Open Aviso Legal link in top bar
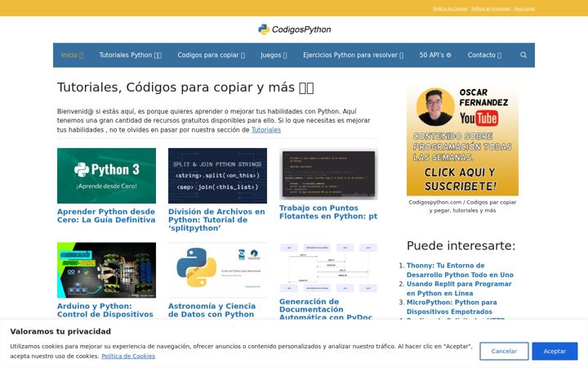This screenshot has height=368, width=588. click(524, 9)
